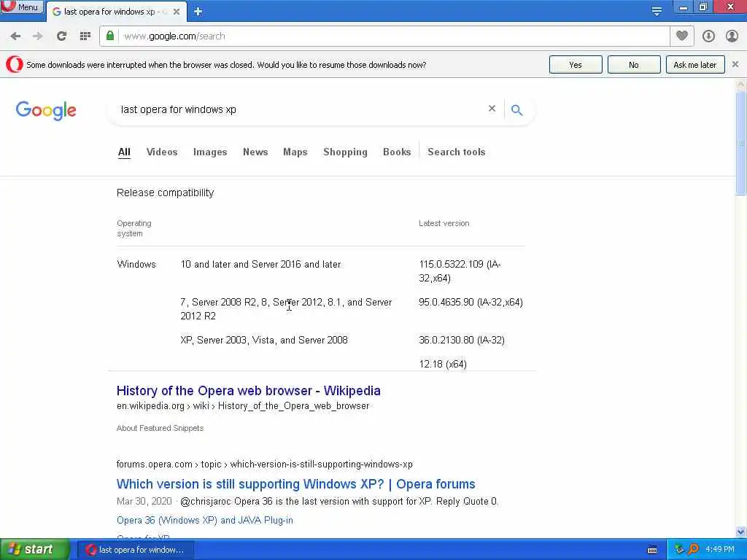Switch to News results tab

pos(255,152)
